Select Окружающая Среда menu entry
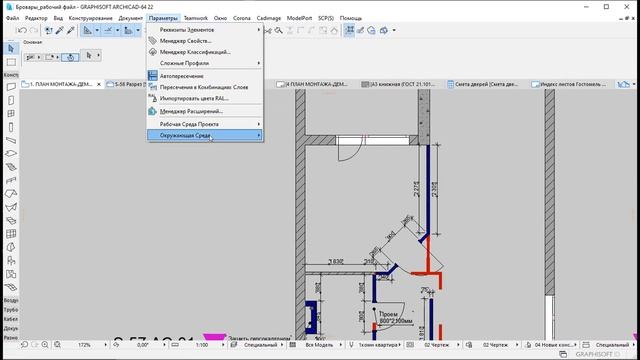Viewport: 640px width, 360px height. (205, 135)
